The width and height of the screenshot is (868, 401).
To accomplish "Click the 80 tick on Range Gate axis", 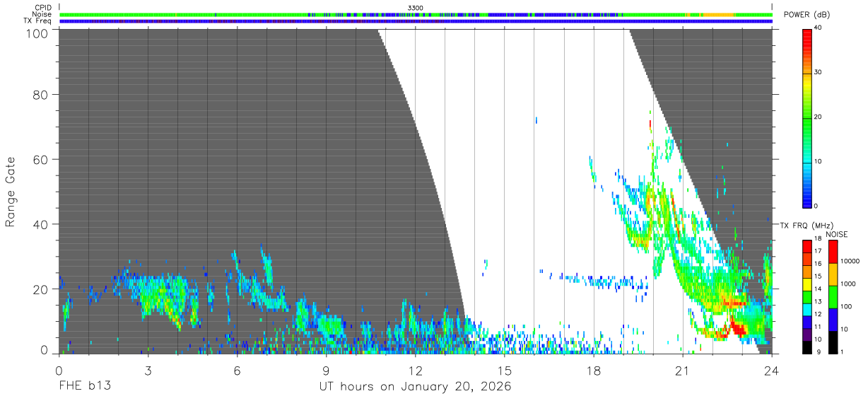I will (x=40, y=94).
